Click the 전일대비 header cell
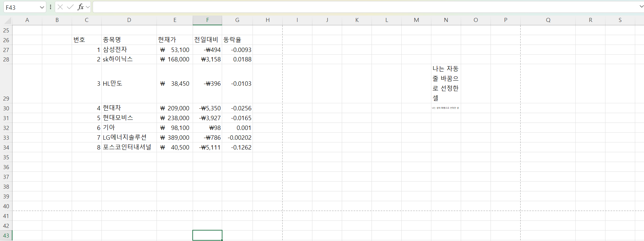 pyautogui.click(x=208, y=40)
